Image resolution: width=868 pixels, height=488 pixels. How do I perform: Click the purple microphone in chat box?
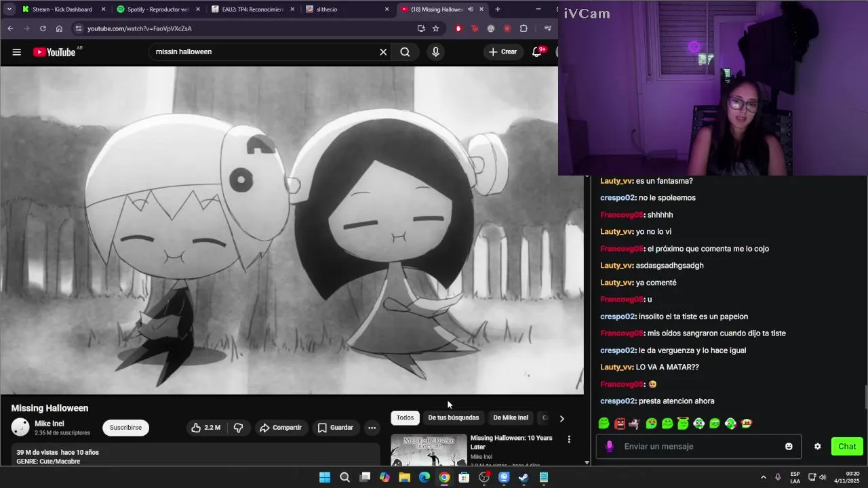pyautogui.click(x=610, y=447)
